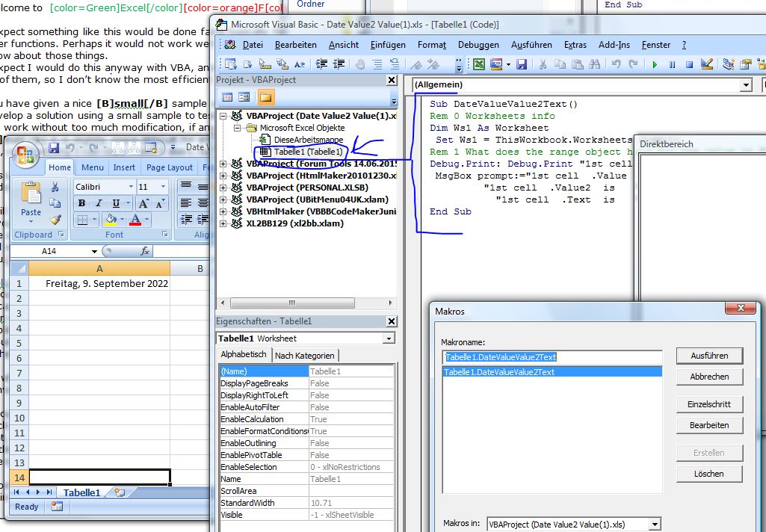The image size is (766, 532).
Task: Open the Makros in dropdown list
Action: pyautogui.click(x=655, y=525)
